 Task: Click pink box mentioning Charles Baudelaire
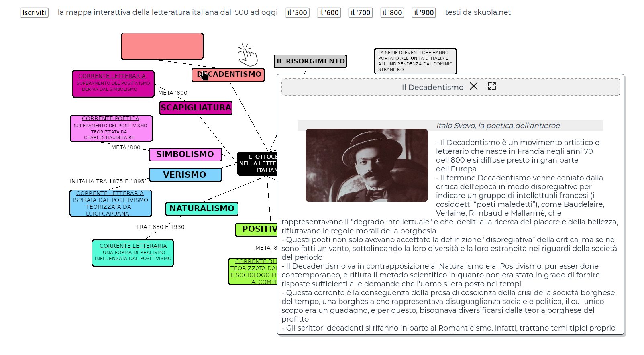pos(111,129)
